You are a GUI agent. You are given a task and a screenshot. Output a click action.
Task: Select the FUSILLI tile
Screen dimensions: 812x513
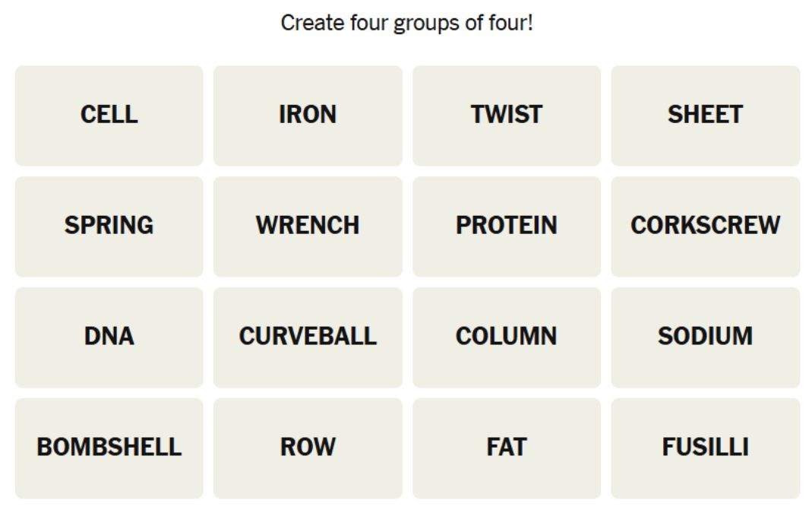(705, 448)
